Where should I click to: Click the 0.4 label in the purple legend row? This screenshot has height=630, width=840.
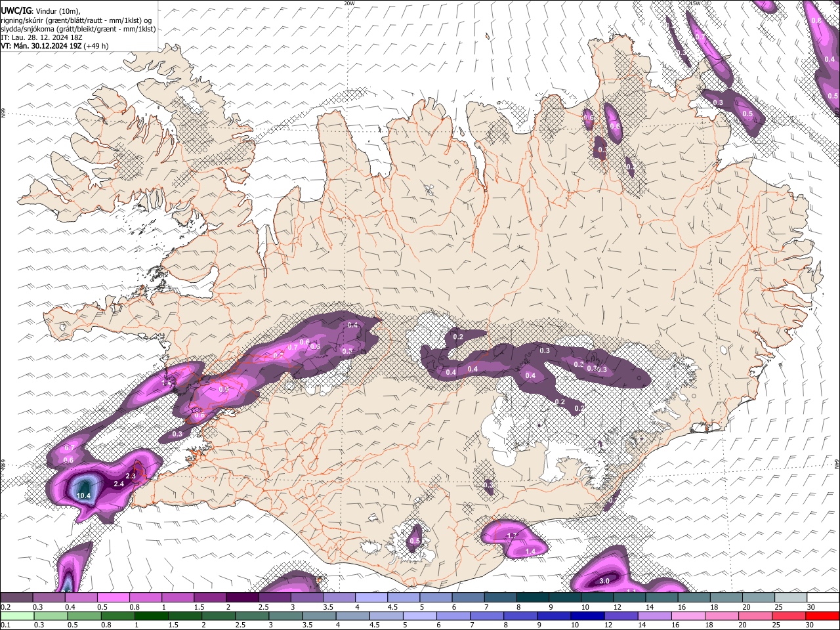point(70,606)
